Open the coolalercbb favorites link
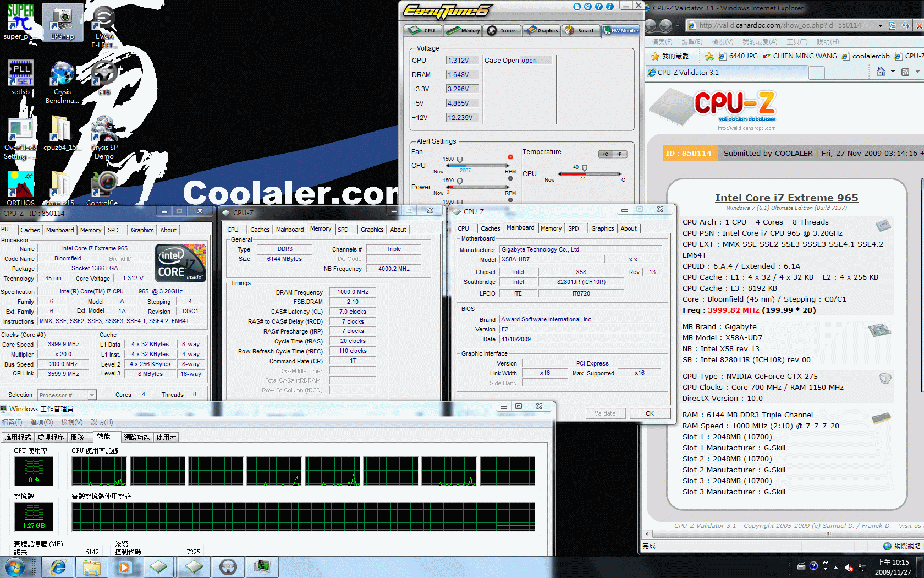This screenshot has height=578, width=924. pyautogui.click(x=866, y=56)
